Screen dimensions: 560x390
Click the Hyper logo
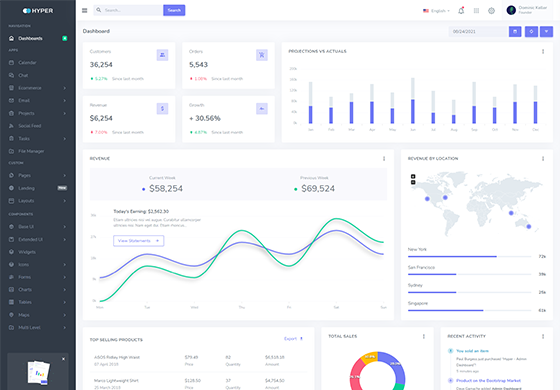tap(38, 11)
